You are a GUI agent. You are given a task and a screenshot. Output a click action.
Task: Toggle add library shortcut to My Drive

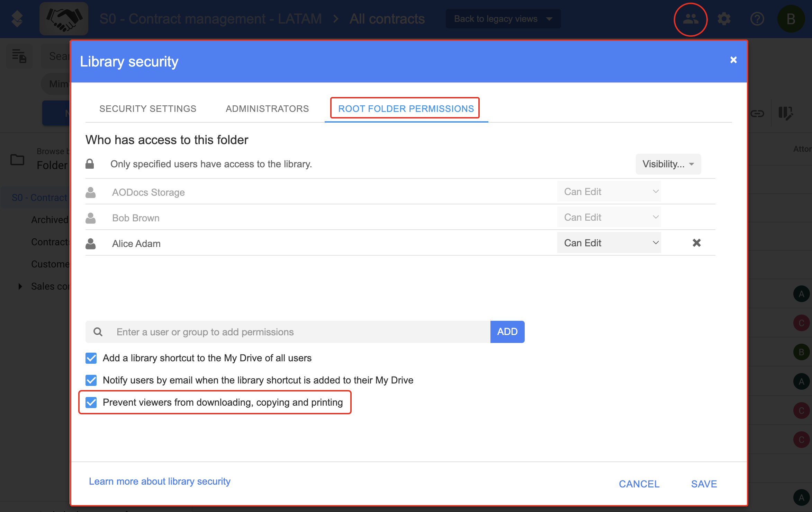pyautogui.click(x=91, y=358)
